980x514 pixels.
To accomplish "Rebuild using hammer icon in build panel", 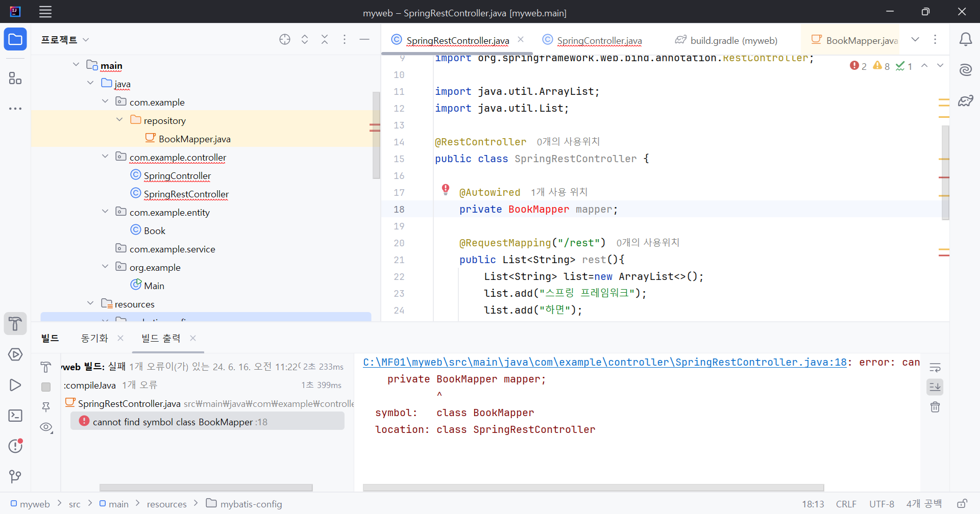I will [46, 367].
